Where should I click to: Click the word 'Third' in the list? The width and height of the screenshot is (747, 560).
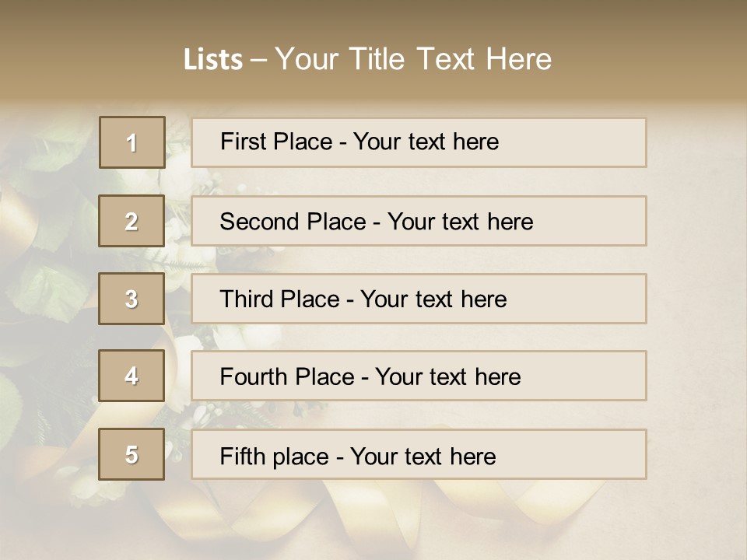pyautogui.click(x=246, y=299)
